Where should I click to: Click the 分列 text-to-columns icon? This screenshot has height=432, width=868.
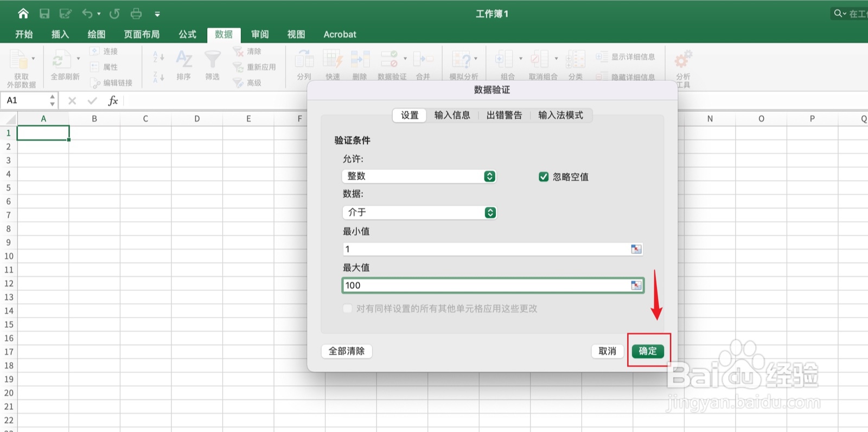304,59
